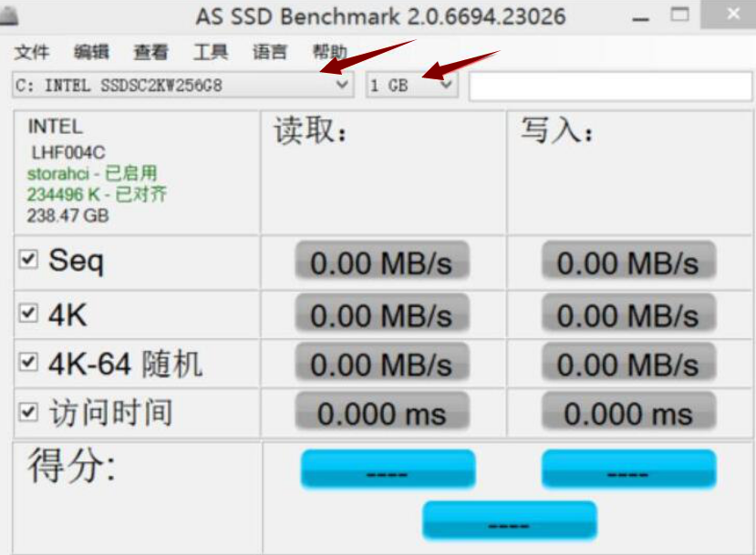
Task: Open the 文件 menu
Action: click(33, 52)
